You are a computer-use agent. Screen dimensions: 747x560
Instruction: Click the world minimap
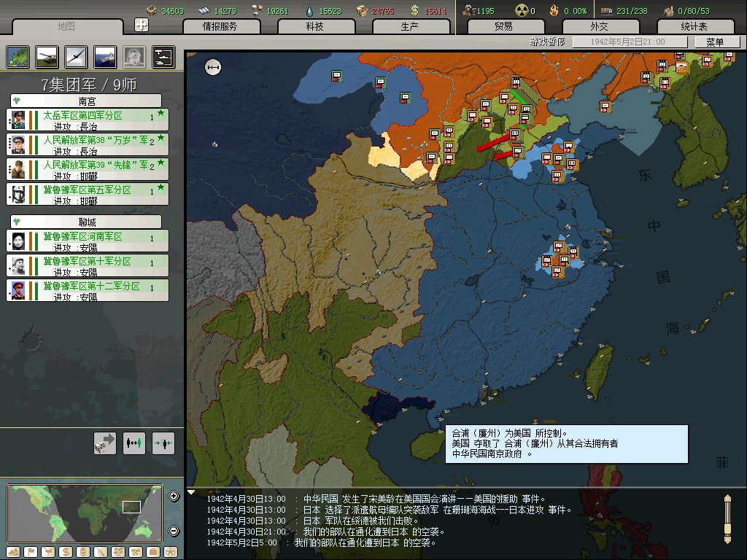coord(85,514)
